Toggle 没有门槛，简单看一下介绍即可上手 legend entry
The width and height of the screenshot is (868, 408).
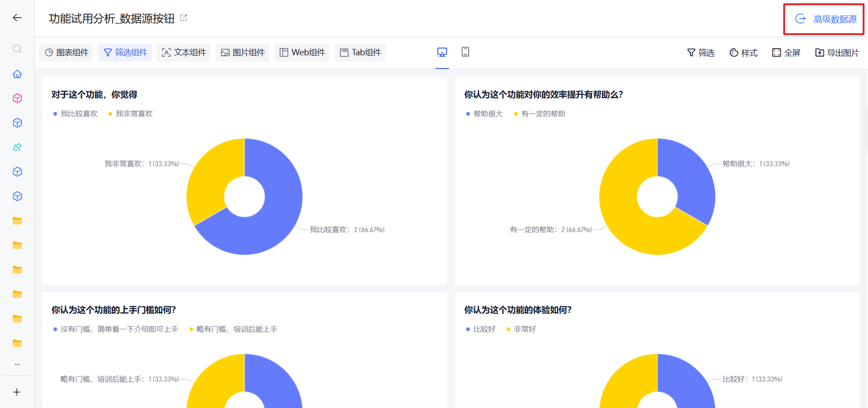[x=116, y=329]
